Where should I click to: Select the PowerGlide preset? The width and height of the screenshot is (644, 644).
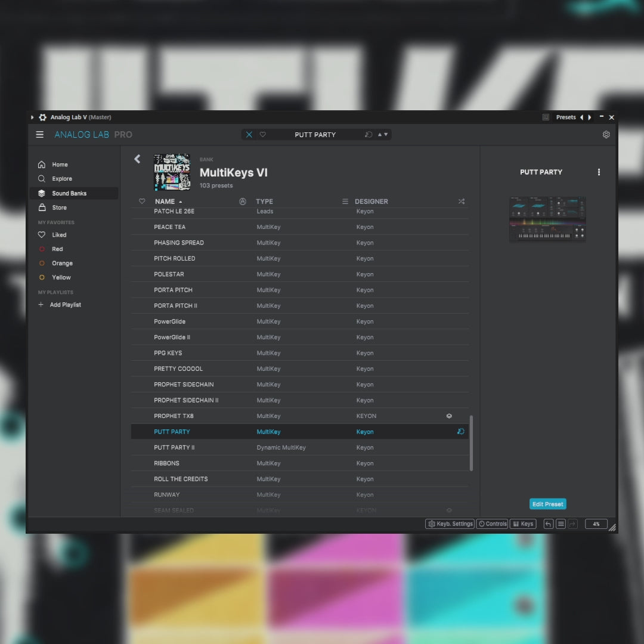(300, 321)
